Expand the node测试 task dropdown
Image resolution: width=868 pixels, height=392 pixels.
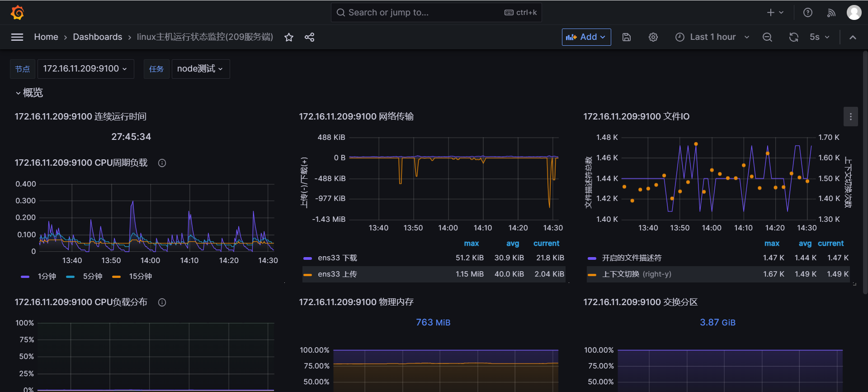pos(200,69)
